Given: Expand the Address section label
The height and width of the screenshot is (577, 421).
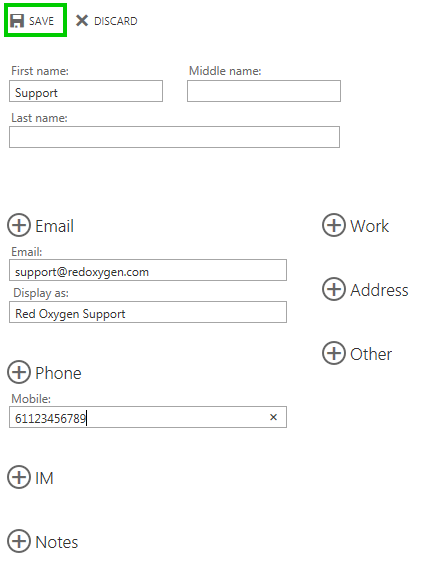Looking at the screenshot, I should 379,290.
